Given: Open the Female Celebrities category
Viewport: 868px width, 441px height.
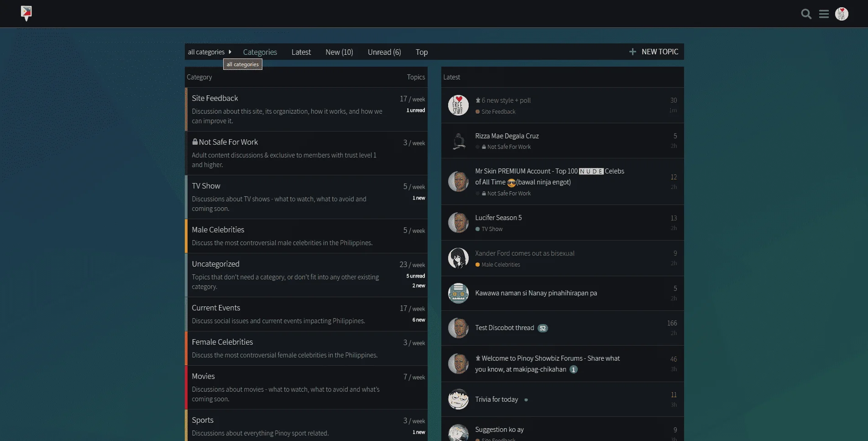Looking at the screenshot, I should pyautogui.click(x=222, y=342).
